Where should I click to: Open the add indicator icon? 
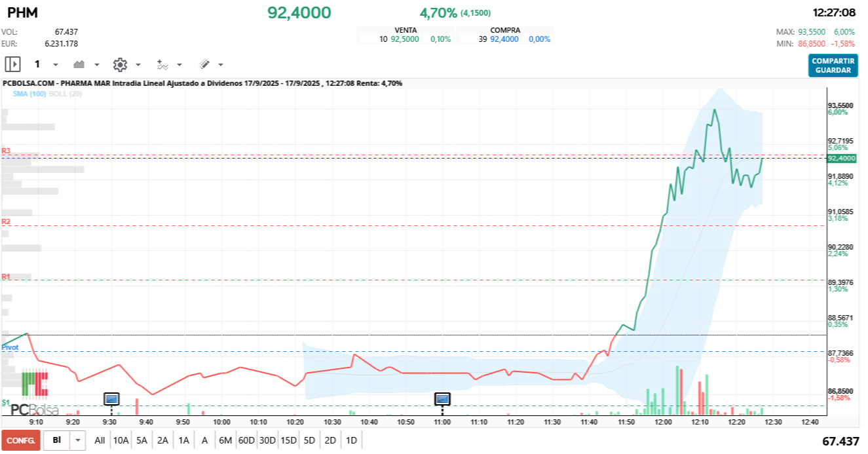tap(162, 64)
